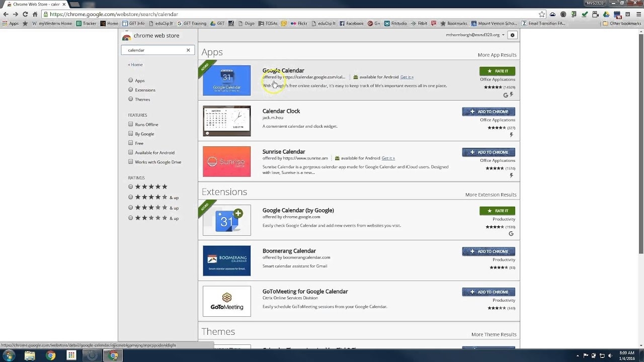Screen dimensions: 644x362
Task: Select the Apps category radio button
Action: click(130, 80)
